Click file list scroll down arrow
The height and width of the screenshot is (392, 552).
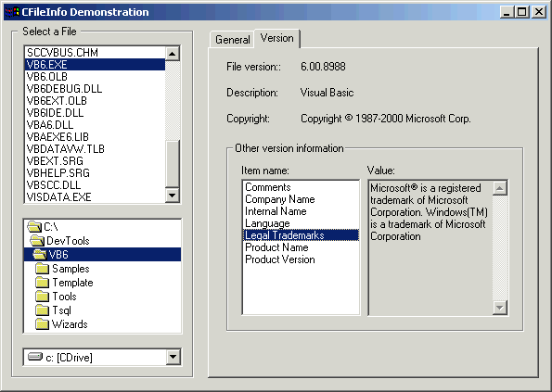[x=173, y=195]
